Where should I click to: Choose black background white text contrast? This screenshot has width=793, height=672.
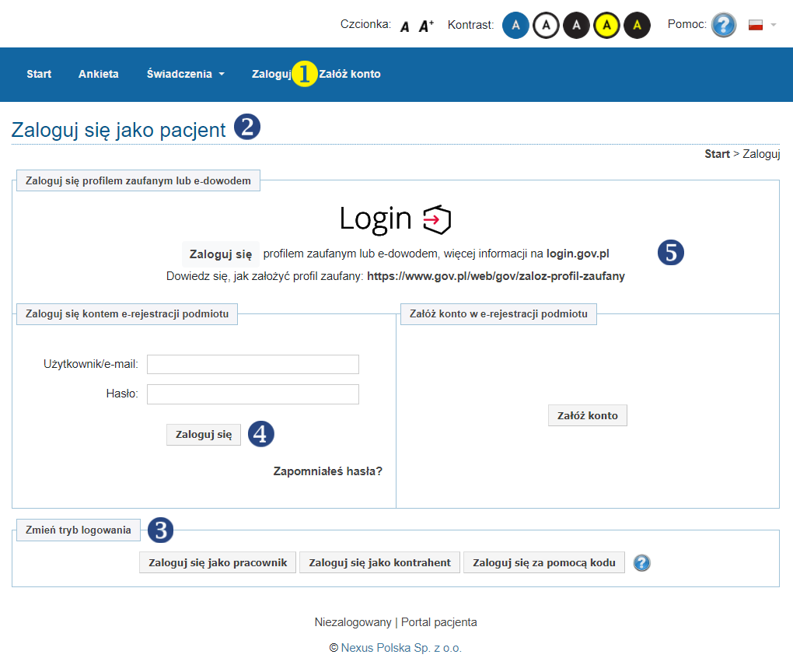click(x=576, y=26)
